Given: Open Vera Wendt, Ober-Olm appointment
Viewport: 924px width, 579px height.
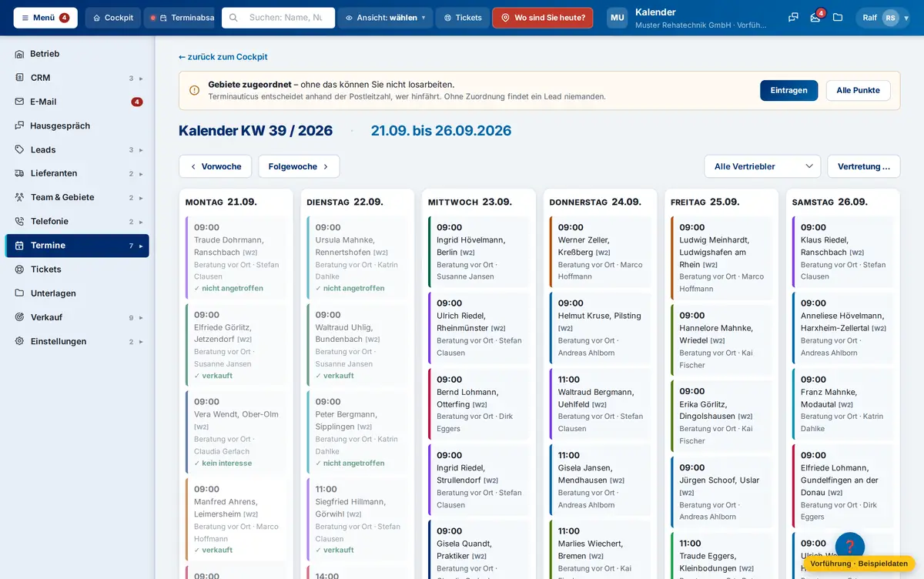Looking at the screenshot, I should [236, 432].
